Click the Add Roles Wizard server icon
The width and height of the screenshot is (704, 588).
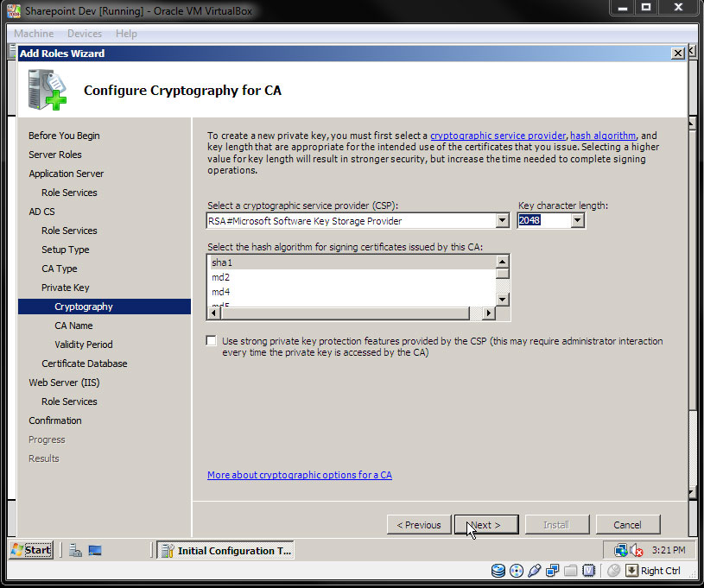47,90
